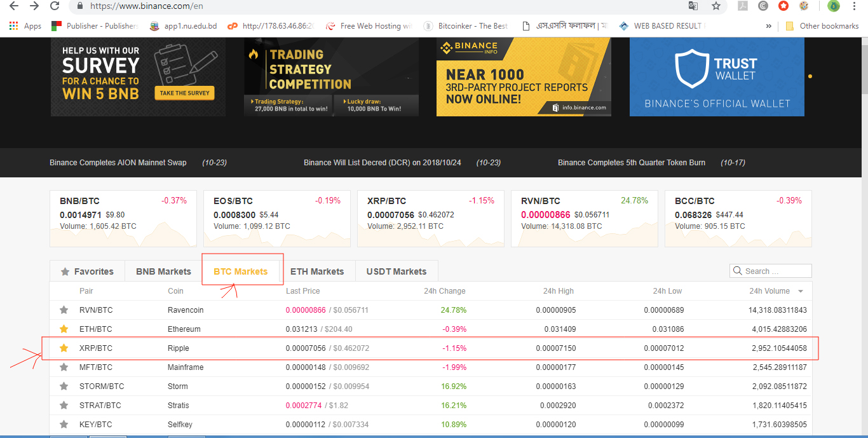Unfavorite the XRP/BTC pair star
The width and height of the screenshot is (868, 438).
point(64,348)
